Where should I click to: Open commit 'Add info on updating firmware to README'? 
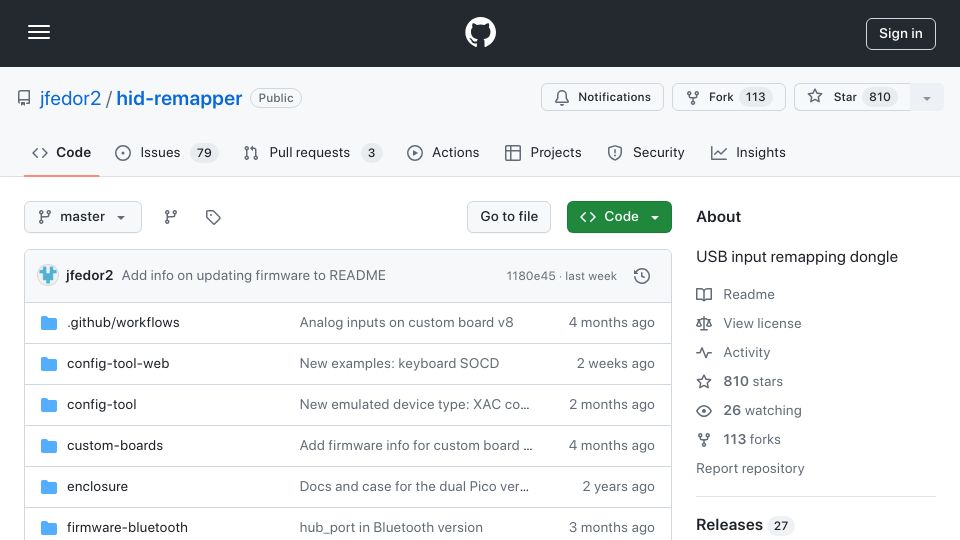[253, 276]
